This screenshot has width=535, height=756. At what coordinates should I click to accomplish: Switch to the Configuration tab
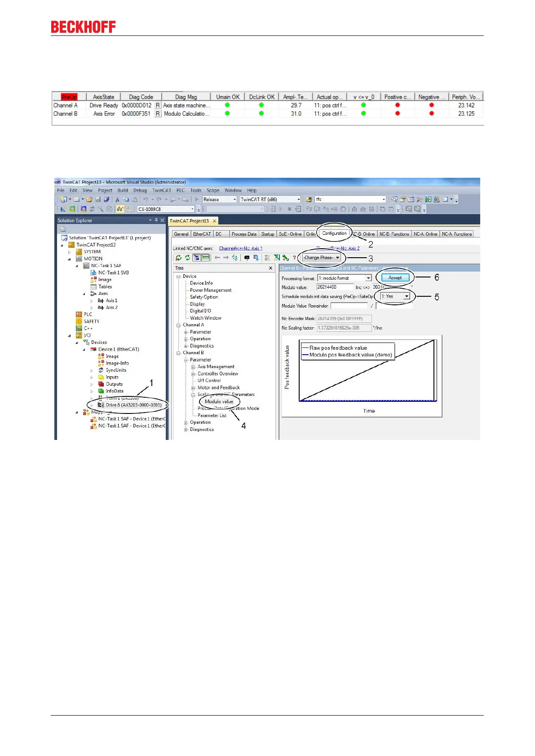(x=334, y=233)
